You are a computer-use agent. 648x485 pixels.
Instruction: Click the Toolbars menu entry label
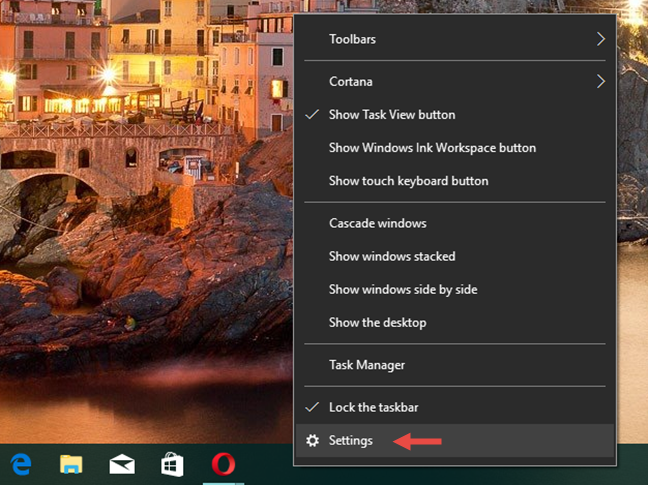click(x=352, y=40)
